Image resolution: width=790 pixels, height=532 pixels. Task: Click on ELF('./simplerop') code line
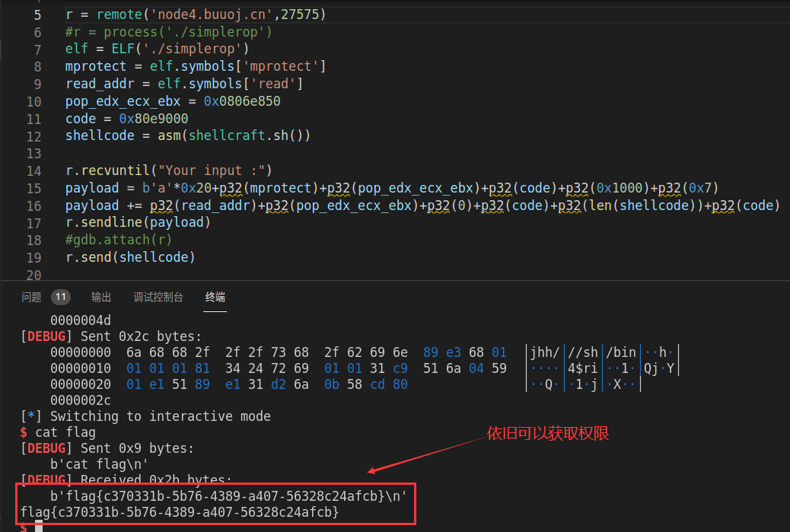coord(158,49)
